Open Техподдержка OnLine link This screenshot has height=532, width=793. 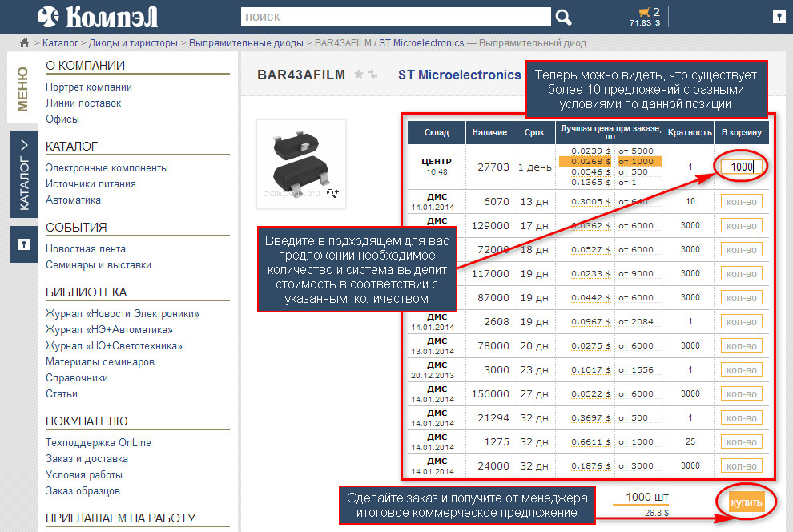(98, 442)
